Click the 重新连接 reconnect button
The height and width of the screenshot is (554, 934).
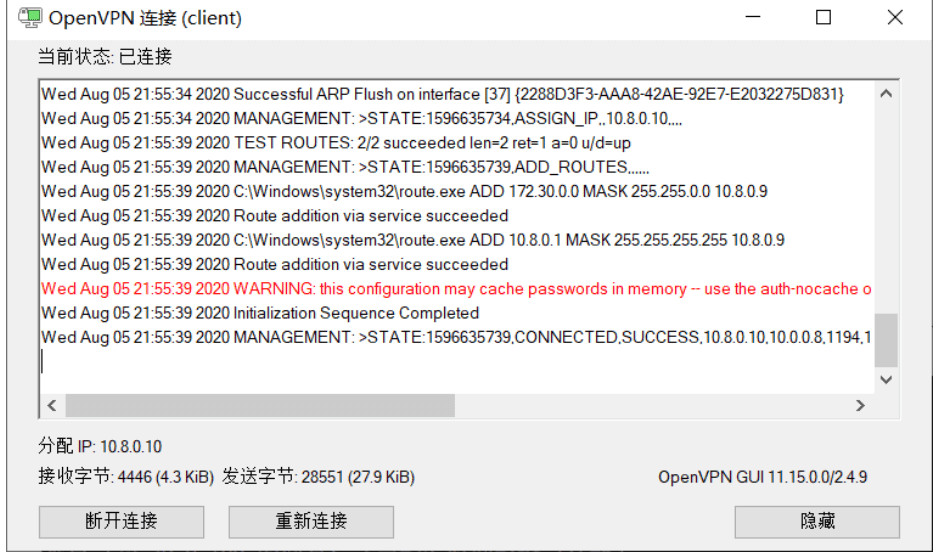click(311, 522)
